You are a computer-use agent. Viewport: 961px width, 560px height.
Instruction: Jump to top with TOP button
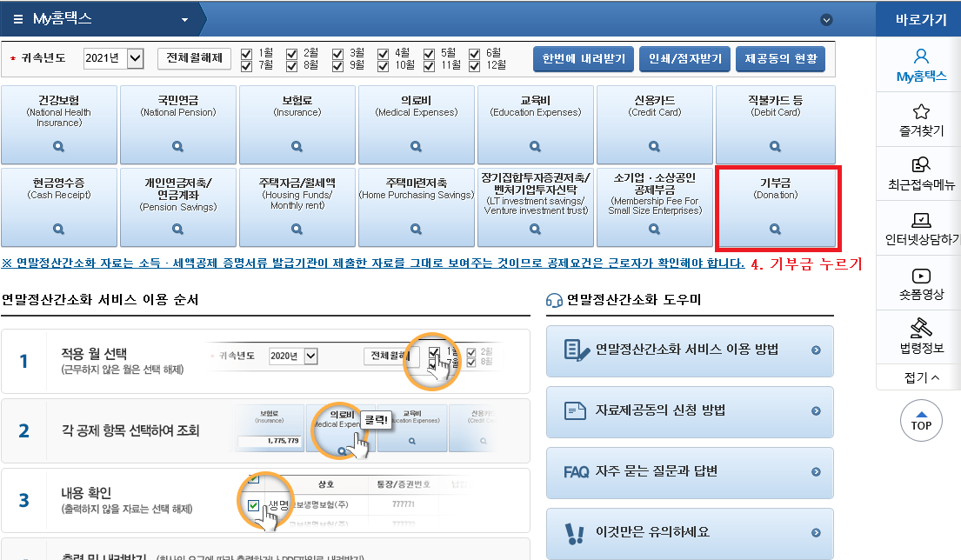coord(920,420)
